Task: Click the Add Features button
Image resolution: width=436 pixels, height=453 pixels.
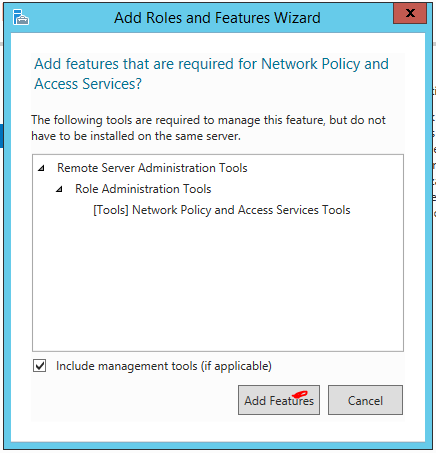Action: [x=279, y=400]
